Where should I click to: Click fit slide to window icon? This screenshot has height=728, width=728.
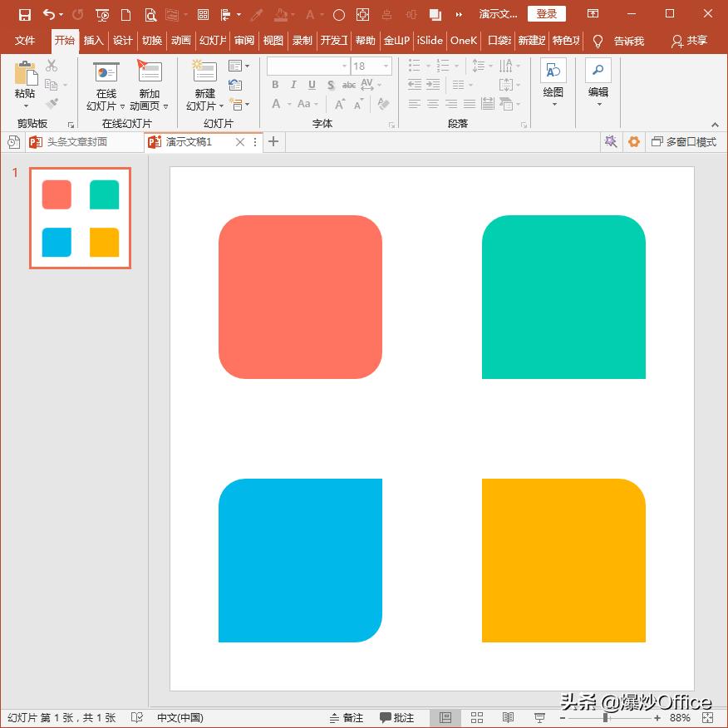tap(706, 718)
